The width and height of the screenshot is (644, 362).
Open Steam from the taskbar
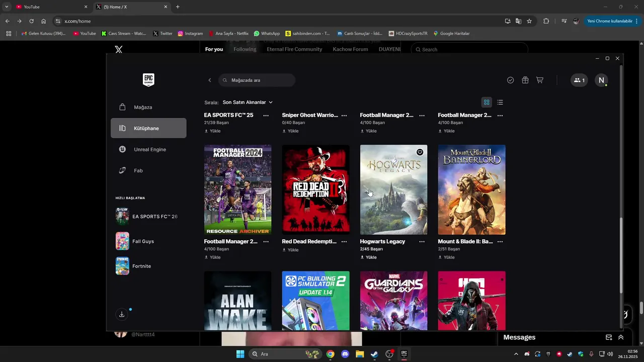click(374, 354)
